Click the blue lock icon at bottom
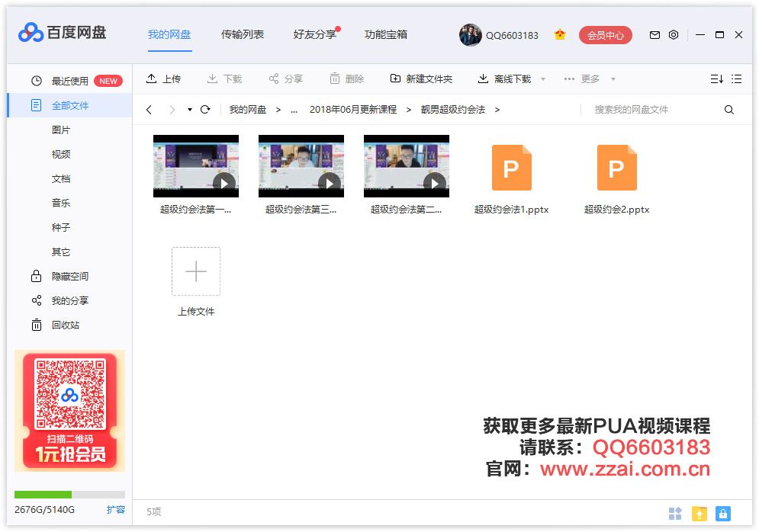 point(723,513)
